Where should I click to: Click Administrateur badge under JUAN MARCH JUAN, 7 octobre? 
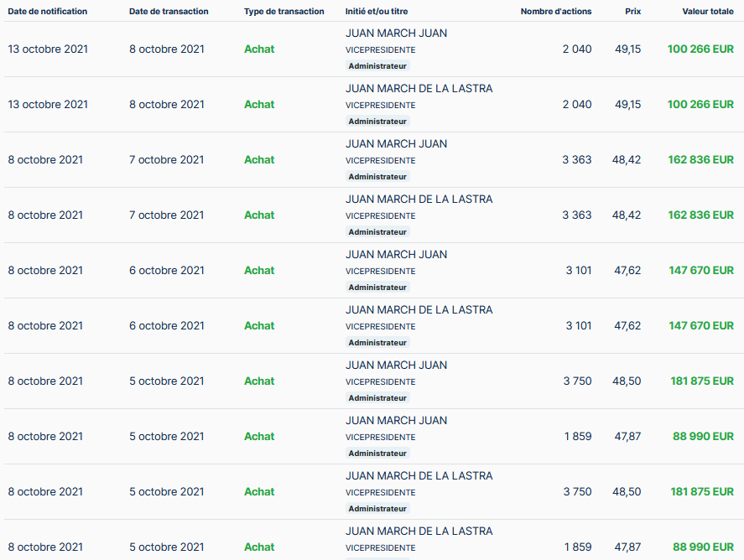click(377, 176)
